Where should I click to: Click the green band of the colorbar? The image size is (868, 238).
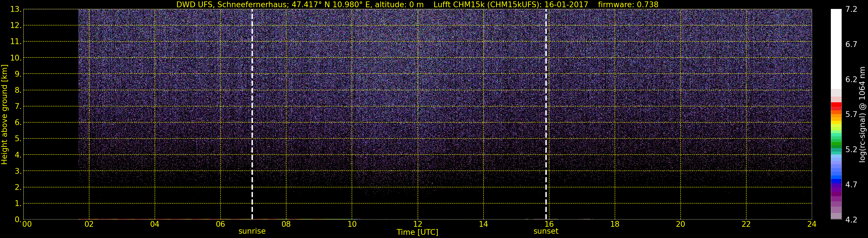click(x=836, y=144)
